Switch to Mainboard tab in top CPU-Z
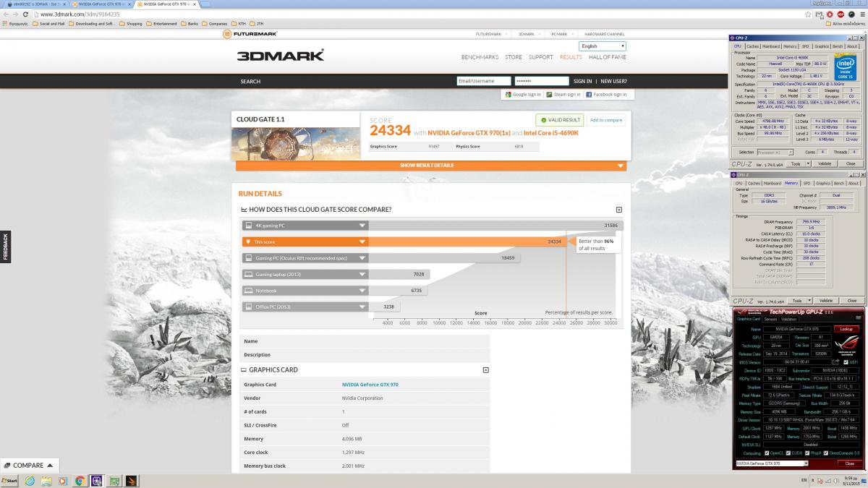 pos(771,46)
